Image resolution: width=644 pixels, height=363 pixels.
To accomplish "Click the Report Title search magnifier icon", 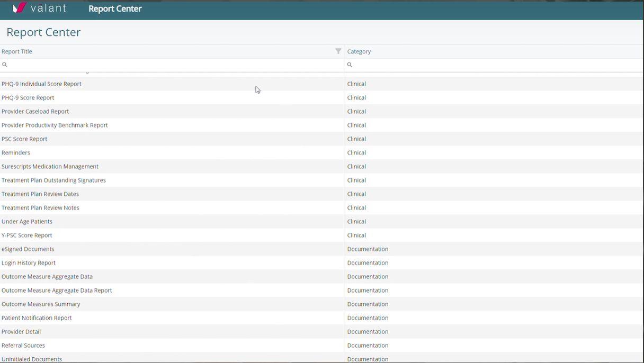I will 5,65.
